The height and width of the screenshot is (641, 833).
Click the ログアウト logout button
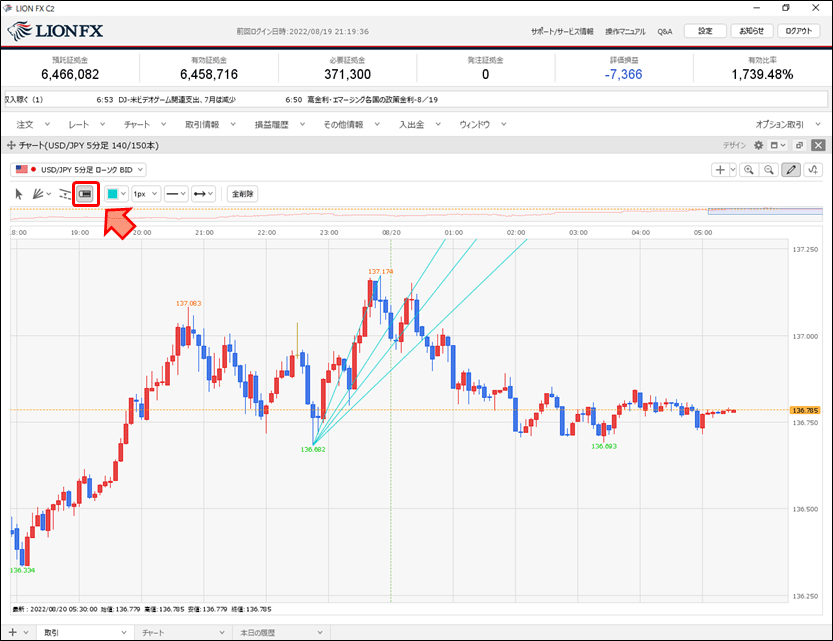pyautogui.click(x=799, y=31)
